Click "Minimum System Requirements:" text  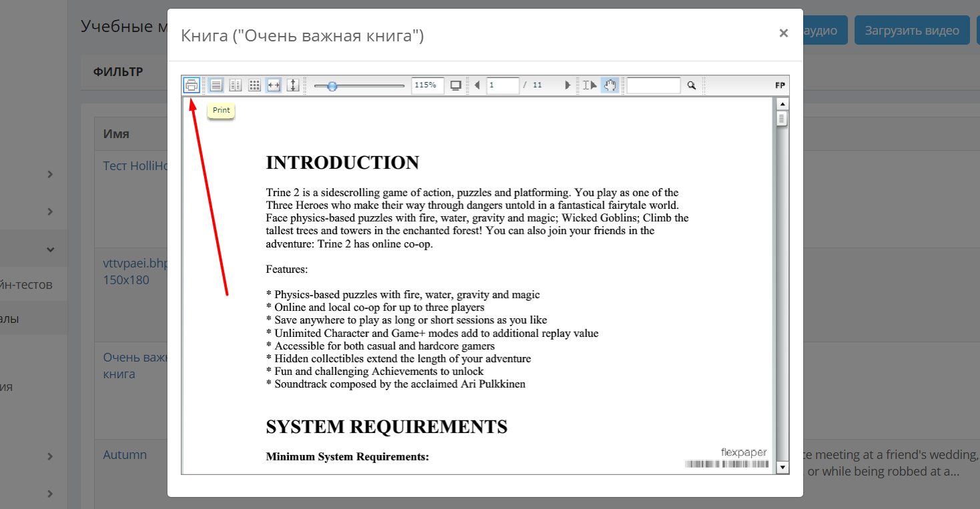coord(347,457)
